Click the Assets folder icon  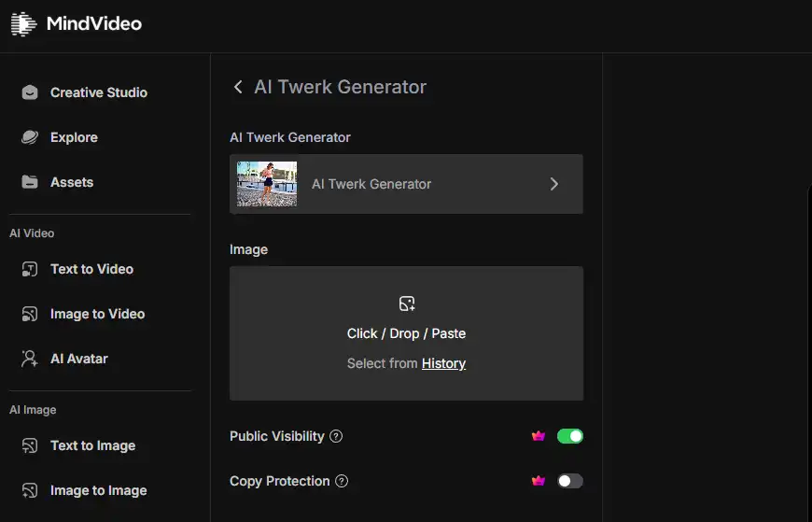point(30,182)
